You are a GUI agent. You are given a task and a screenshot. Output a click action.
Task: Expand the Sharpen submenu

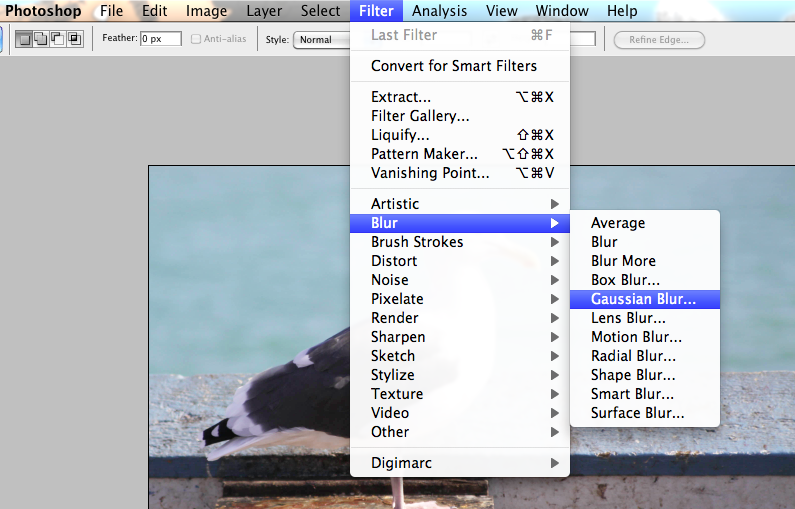[x=460, y=337]
